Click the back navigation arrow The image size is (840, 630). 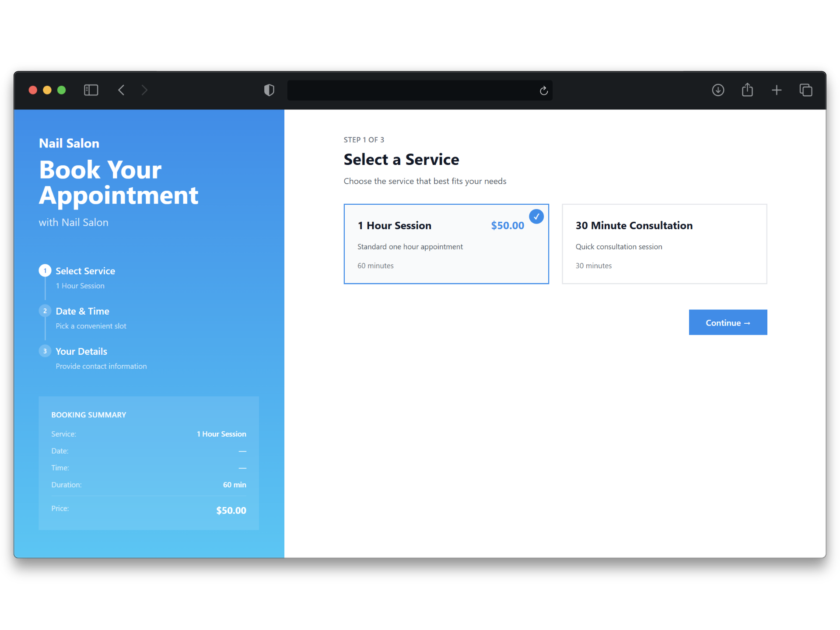point(122,90)
